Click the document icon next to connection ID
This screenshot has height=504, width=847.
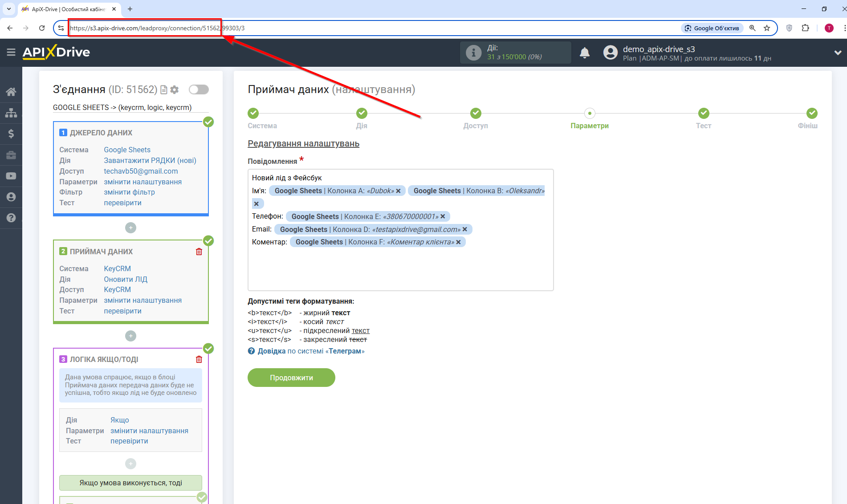click(x=163, y=89)
